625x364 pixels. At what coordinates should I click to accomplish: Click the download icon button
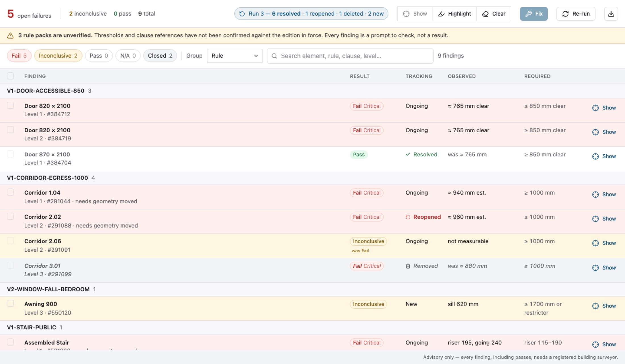click(611, 14)
